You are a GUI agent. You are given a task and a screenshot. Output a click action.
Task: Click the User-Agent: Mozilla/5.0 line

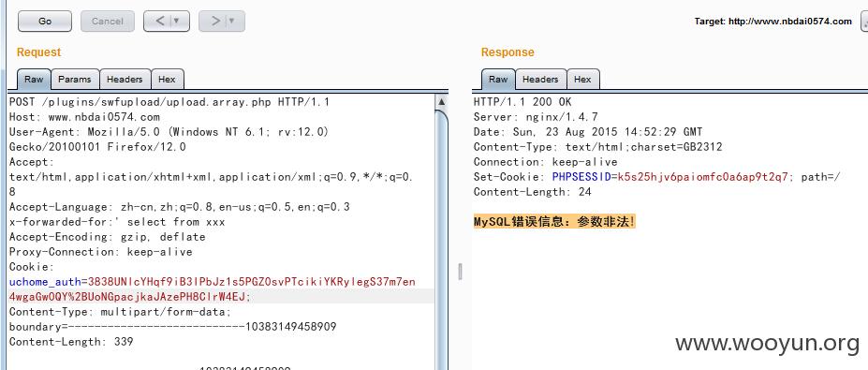[x=169, y=132]
